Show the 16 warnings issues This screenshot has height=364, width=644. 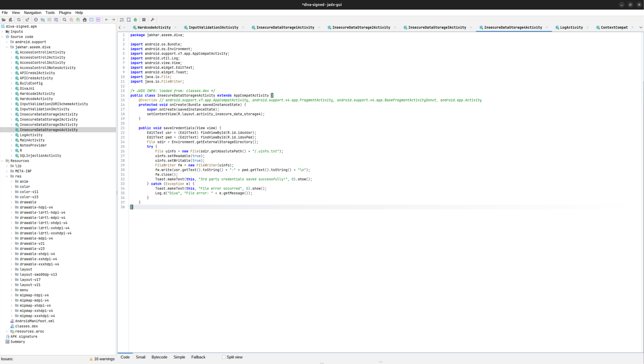[x=102, y=359]
